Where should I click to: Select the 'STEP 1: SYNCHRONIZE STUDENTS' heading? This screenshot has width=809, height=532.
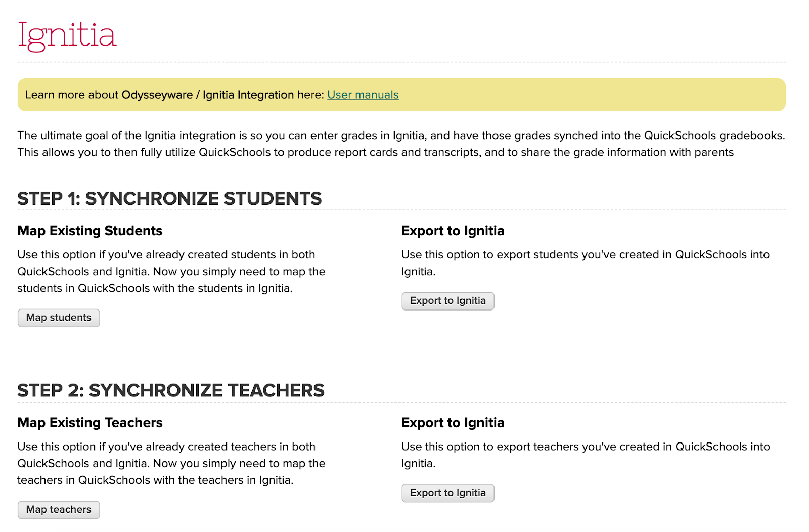point(169,199)
